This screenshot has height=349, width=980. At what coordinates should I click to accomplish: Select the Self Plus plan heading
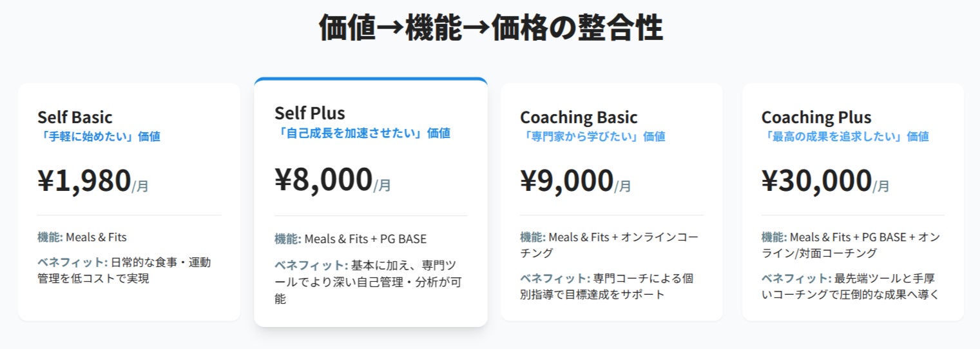point(310,113)
